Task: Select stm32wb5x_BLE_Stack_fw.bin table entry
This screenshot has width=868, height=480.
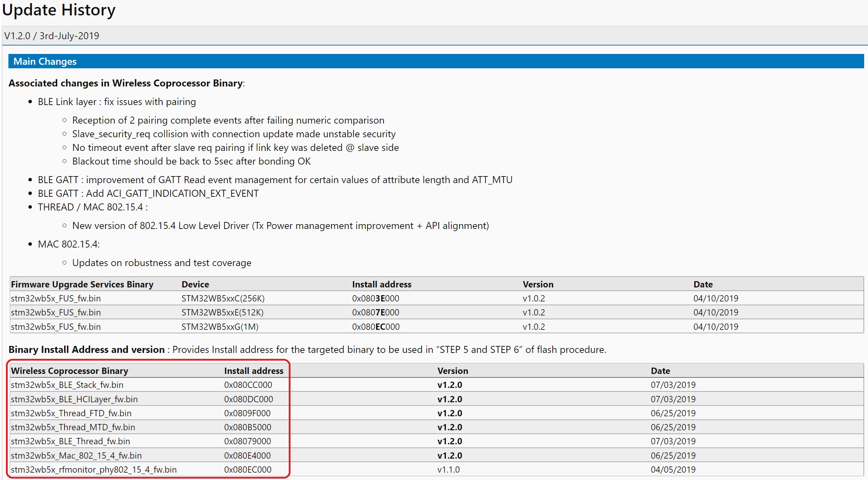Action: [67, 385]
